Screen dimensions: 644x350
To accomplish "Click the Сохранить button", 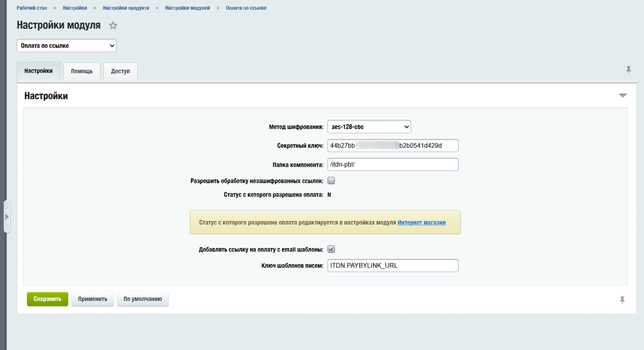I will tap(47, 299).
